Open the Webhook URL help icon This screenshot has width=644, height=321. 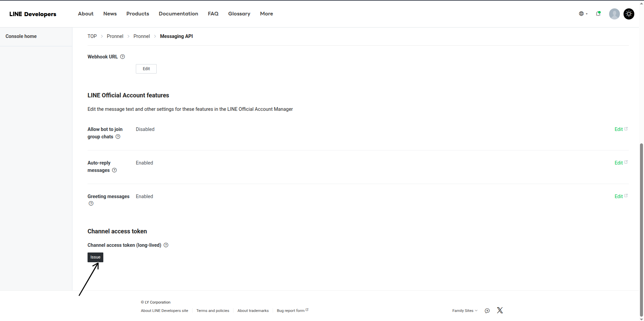(x=122, y=57)
